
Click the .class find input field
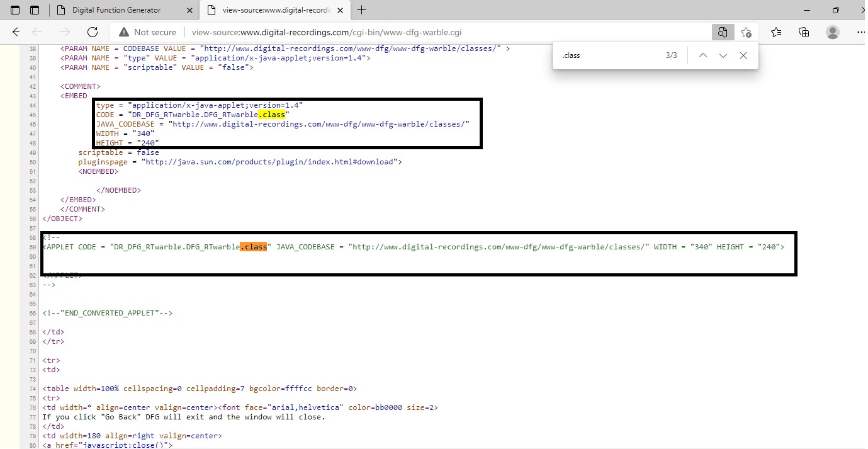tap(604, 55)
